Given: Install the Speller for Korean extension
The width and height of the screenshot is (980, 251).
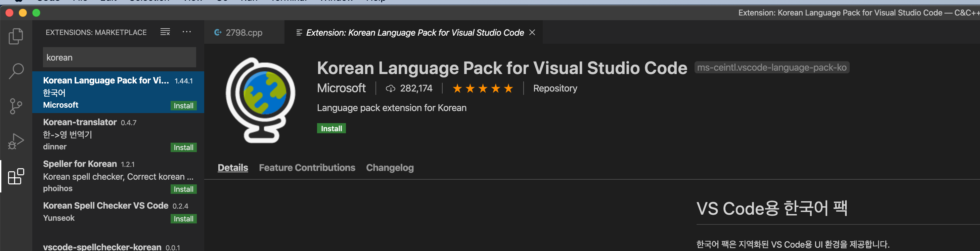Looking at the screenshot, I should tap(183, 189).
